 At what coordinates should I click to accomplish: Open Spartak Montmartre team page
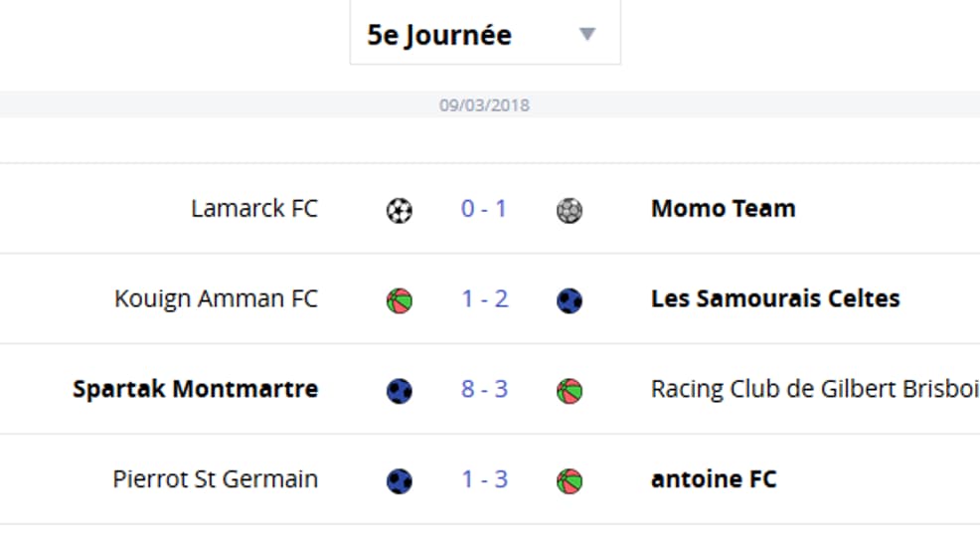pyautogui.click(x=196, y=389)
